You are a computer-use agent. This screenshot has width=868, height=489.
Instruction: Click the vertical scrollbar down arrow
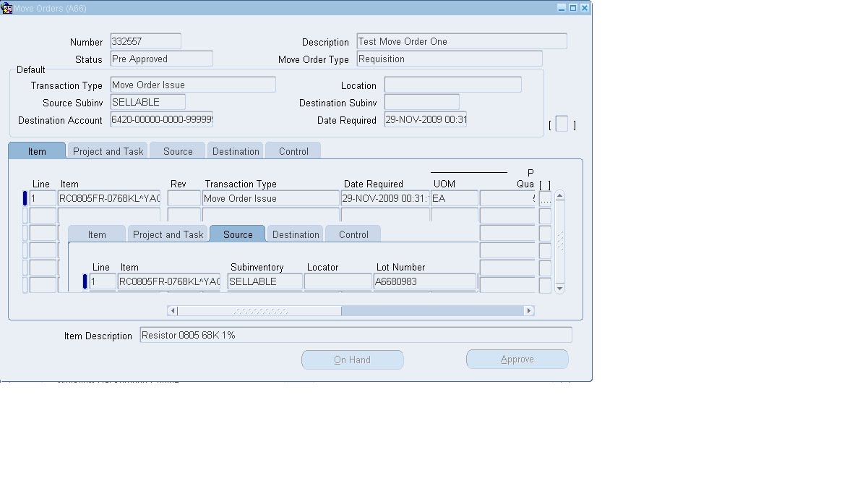tap(559, 286)
